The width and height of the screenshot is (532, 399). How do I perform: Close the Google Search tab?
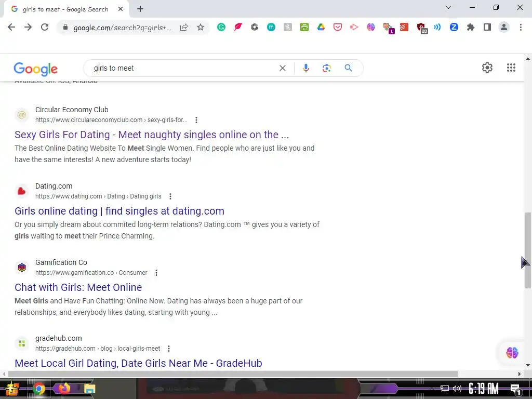tap(121, 9)
